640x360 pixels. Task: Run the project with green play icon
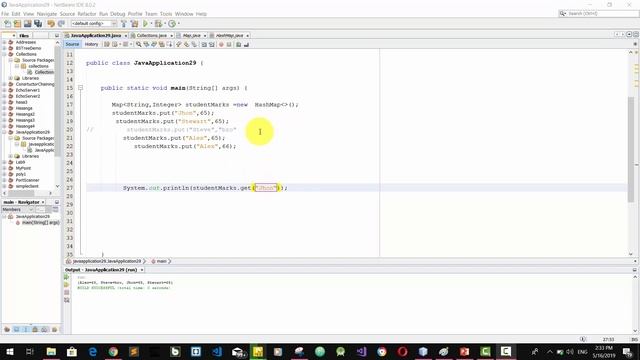click(x=145, y=24)
